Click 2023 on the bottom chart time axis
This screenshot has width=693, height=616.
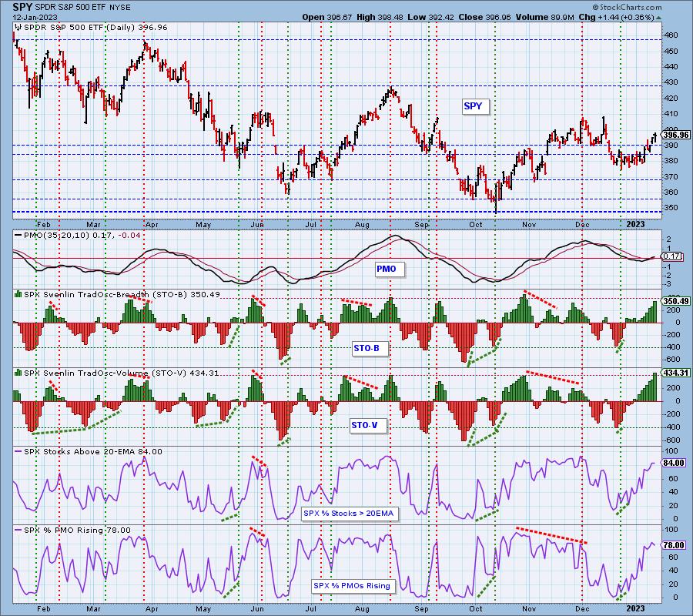pyautogui.click(x=636, y=609)
